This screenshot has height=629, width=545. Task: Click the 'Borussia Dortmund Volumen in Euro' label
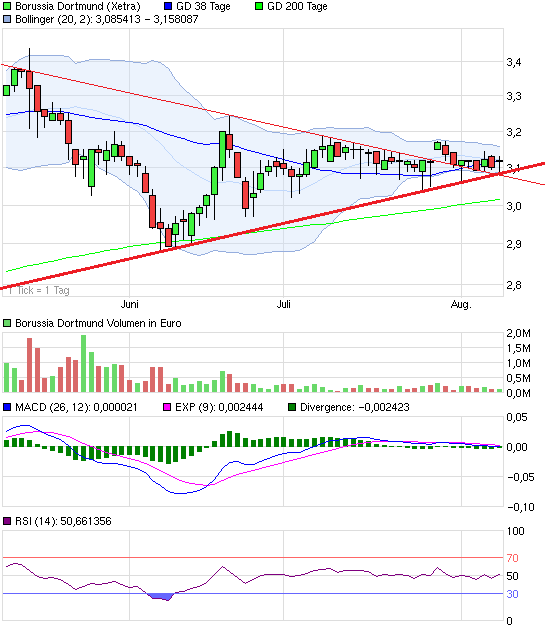click(98, 323)
